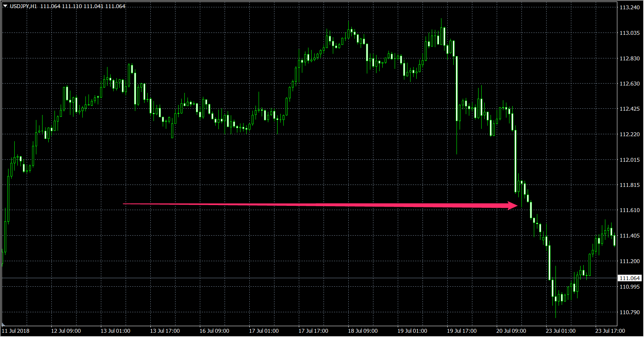
Task: Click the 112.015 price axis label
Action: point(630,160)
